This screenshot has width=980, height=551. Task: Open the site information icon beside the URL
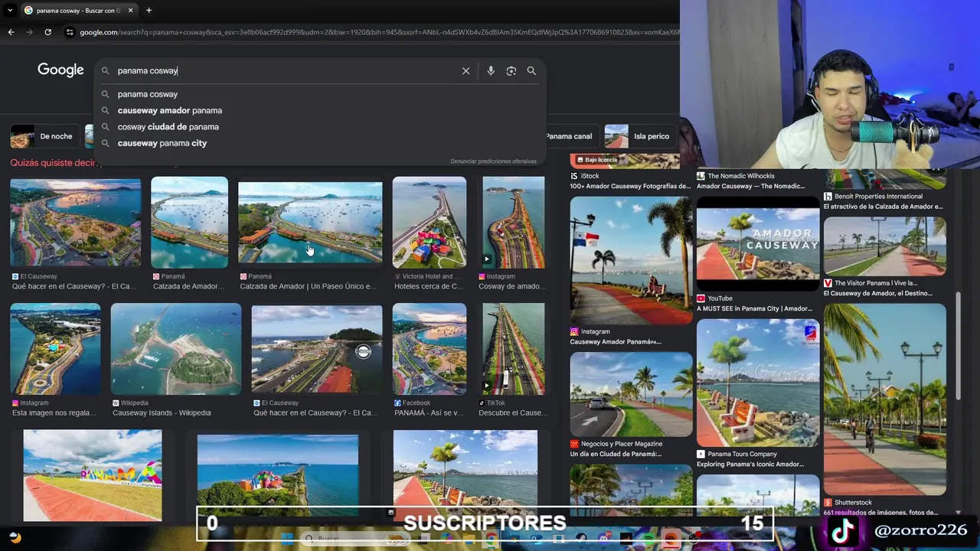click(x=70, y=32)
